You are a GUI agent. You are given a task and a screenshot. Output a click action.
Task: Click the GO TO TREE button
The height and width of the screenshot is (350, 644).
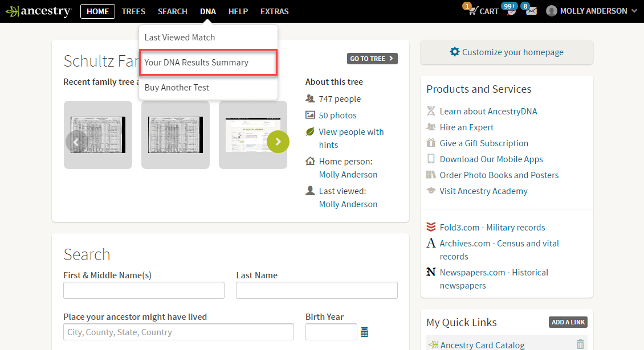coord(372,59)
